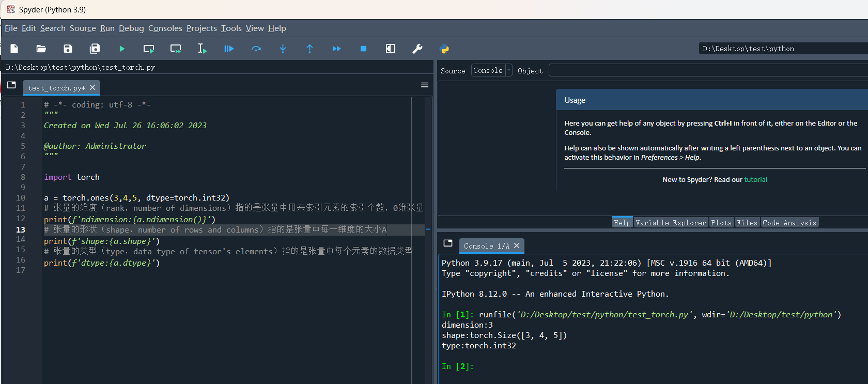Click the coding utf-8 comment line

[97, 105]
